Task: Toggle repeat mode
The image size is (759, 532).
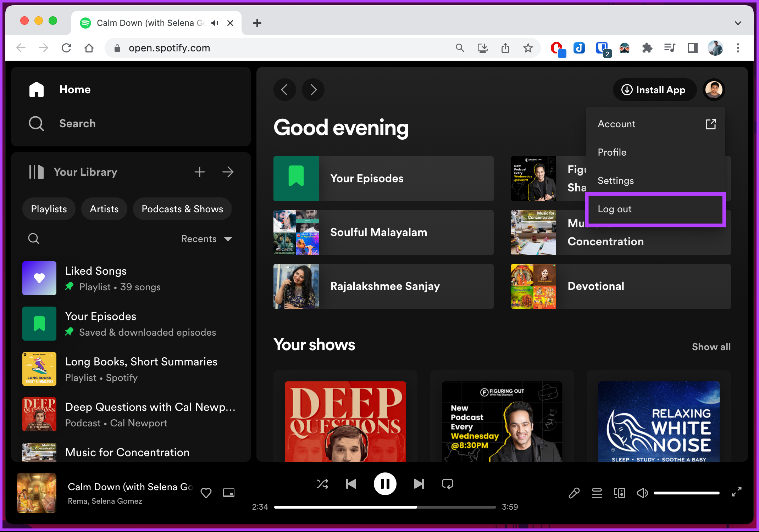Action: (x=448, y=484)
